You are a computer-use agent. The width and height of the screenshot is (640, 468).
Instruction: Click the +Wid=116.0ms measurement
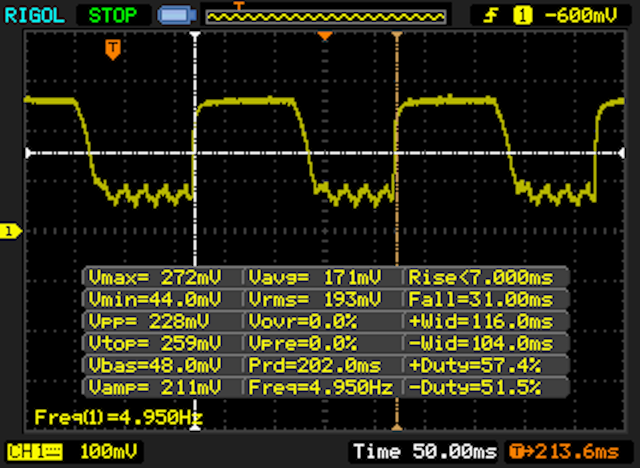[481, 322]
